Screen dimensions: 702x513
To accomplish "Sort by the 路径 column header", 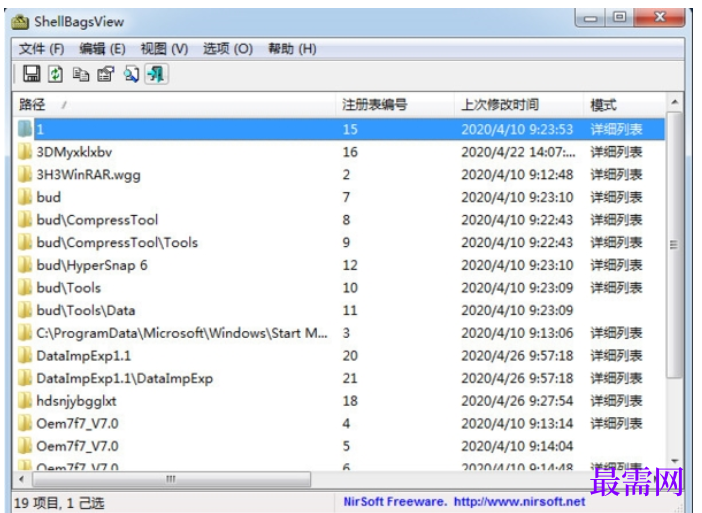I will coord(175,105).
